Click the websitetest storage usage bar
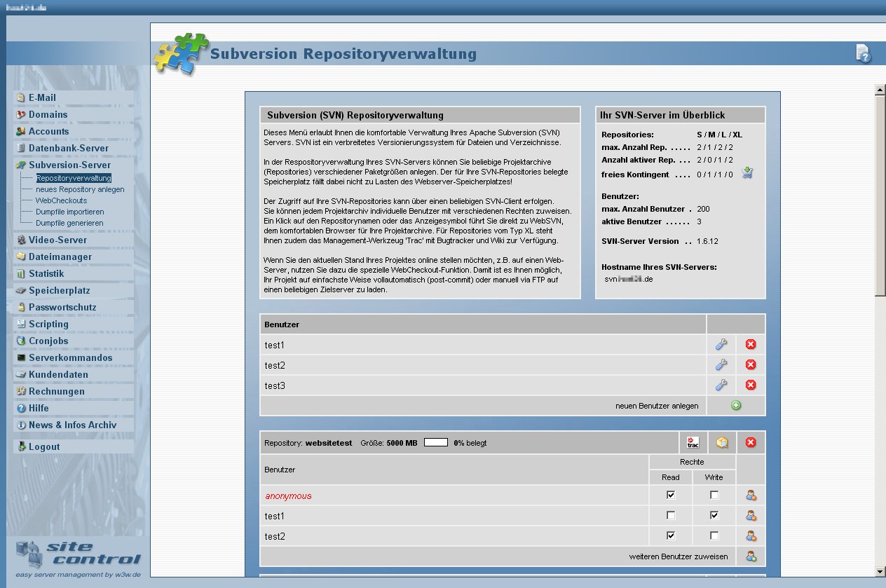 (x=436, y=443)
